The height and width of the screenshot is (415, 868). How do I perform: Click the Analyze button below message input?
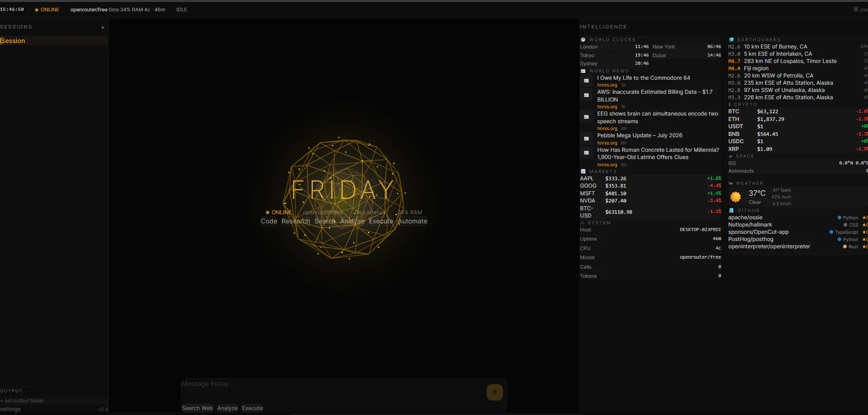[x=227, y=408]
